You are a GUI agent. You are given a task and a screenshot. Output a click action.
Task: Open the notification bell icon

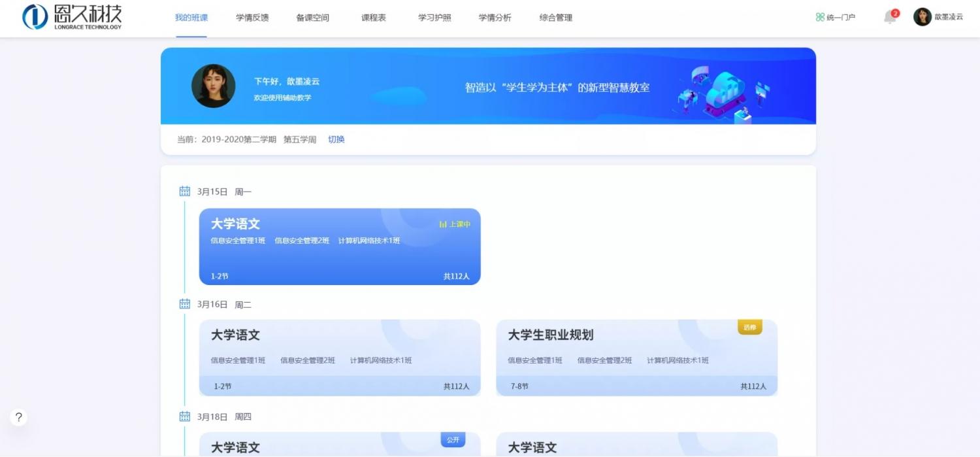[x=890, y=17]
